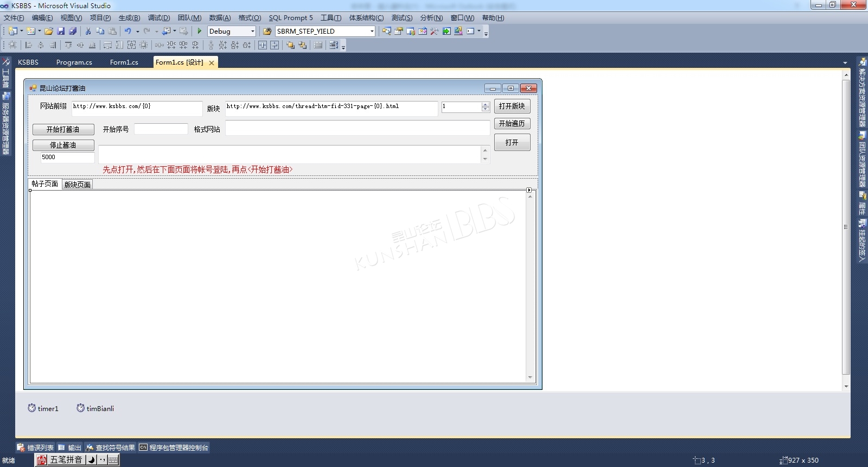Click the Make Same Width icon
Viewport: 868px width, 467px height.
tap(107, 45)
